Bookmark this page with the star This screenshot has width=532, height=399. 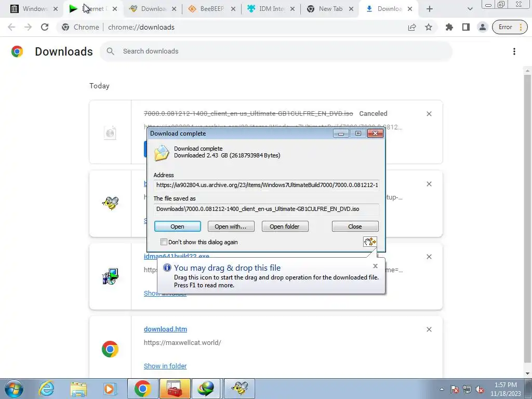point(429,27)
